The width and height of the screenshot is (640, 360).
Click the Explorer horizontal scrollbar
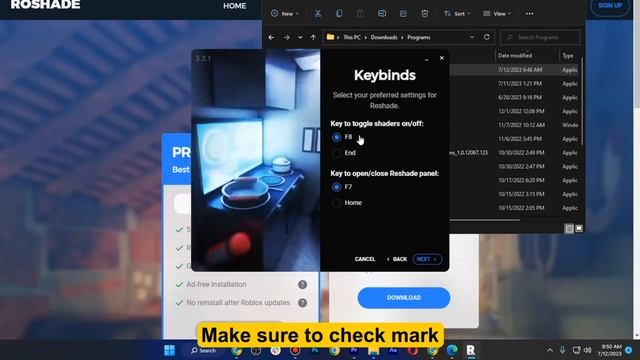(484, 220)
